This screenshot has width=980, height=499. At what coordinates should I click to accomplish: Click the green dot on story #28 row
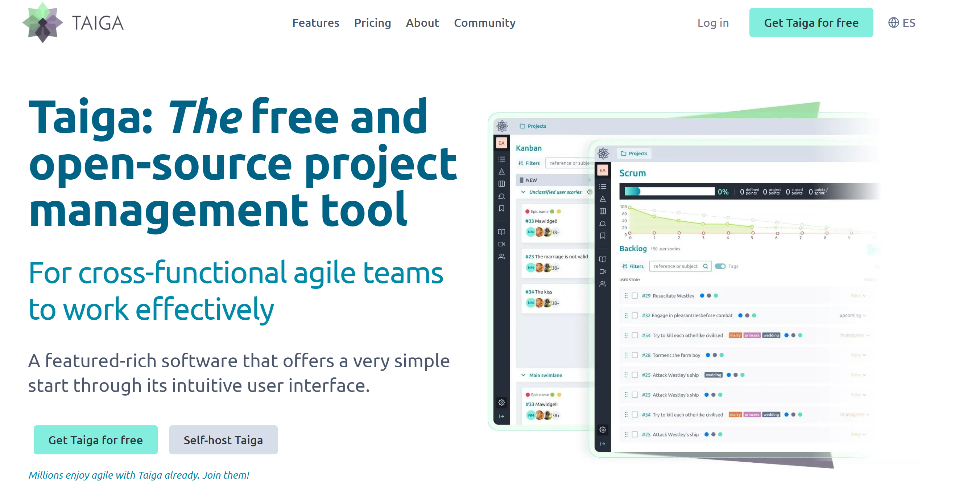(x=722, y=355)
